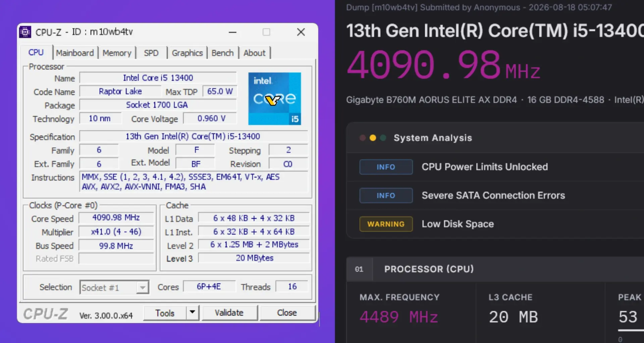This screenshot has width=644, height=343.
Task: Click the Name field Intel Core i5 13400
Action: coord(158,78)
